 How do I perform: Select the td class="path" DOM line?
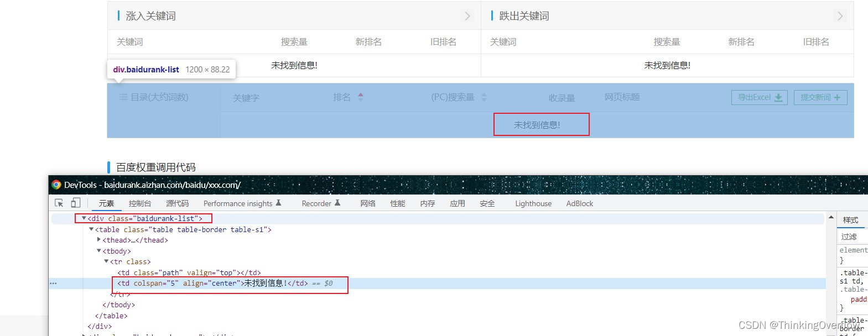coord(189,272)
